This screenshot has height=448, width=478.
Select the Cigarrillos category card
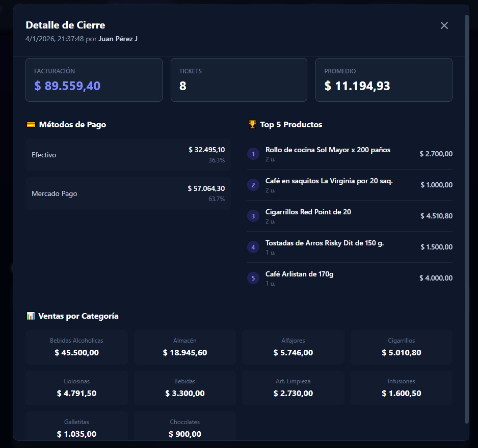(x=401, y=347)
